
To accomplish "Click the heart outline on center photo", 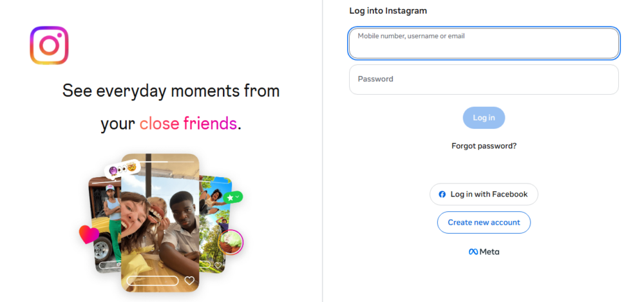I will (189, 281).
